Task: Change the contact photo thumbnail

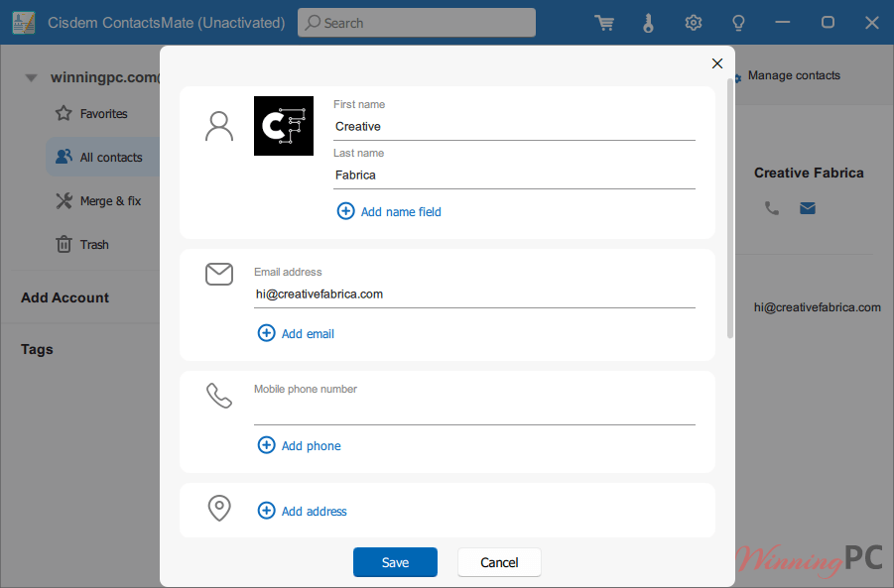Action: (x=284, y=126)
